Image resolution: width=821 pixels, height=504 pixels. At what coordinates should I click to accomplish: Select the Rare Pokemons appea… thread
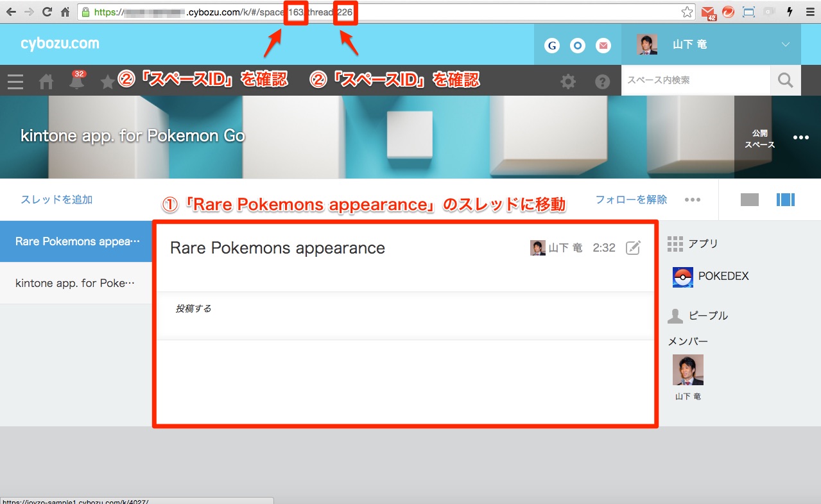pos(76,241)
